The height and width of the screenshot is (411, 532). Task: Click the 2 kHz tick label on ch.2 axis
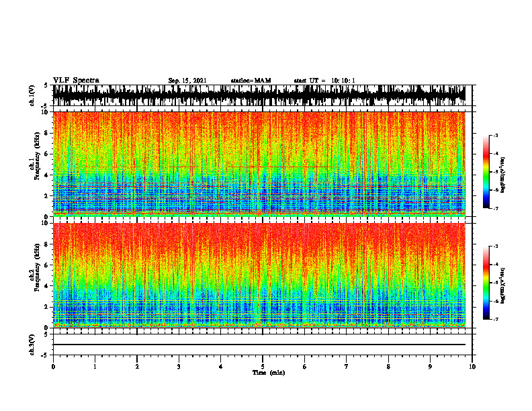[47, 307]
